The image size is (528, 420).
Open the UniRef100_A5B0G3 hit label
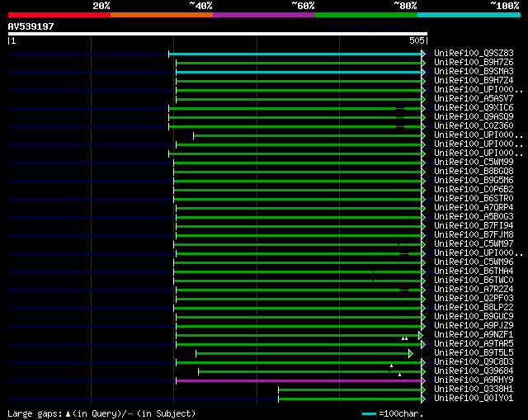pyautogui.click(x=474, y=216)
